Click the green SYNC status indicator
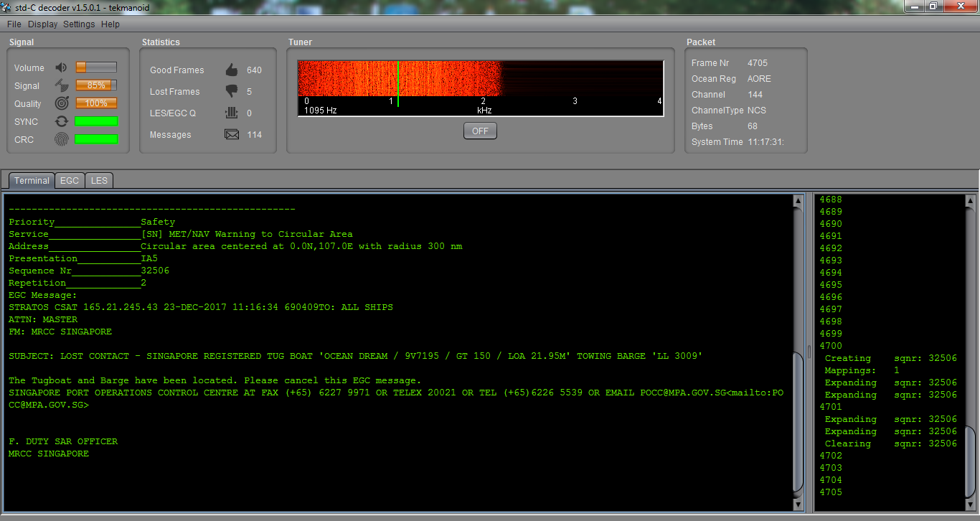 [97, 121]
